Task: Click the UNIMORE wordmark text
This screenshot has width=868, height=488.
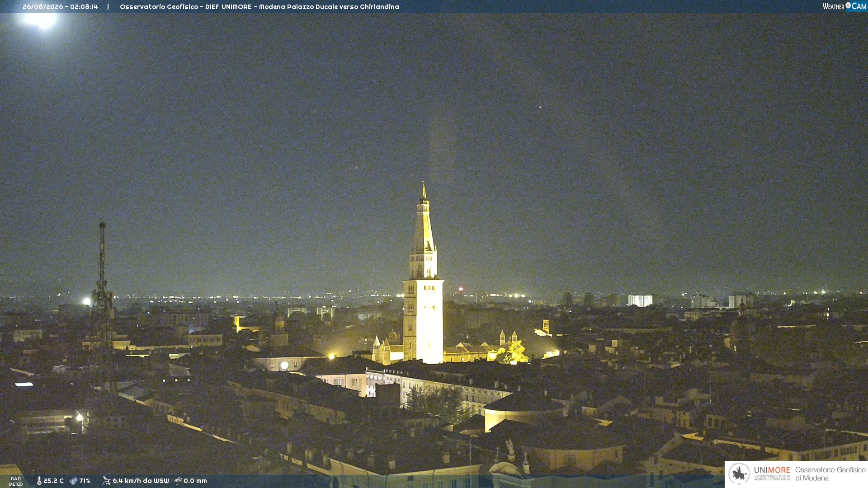Action: [772, 470]
